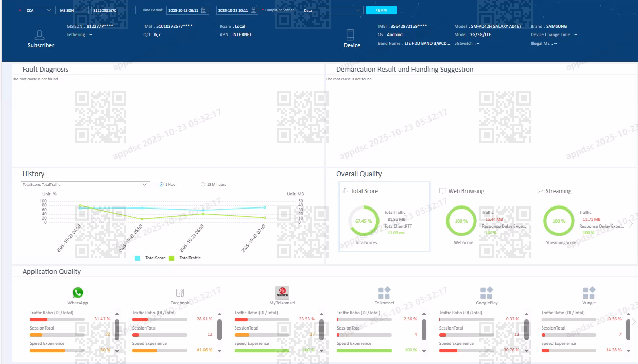
Task: Open the CCA dropdown
Action: (40, 10)
